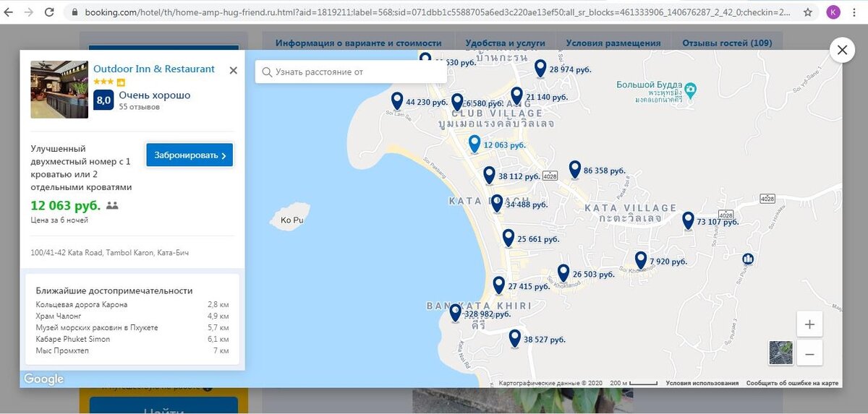
Task: Go forward in the browser
Action: tap(29, 12)
